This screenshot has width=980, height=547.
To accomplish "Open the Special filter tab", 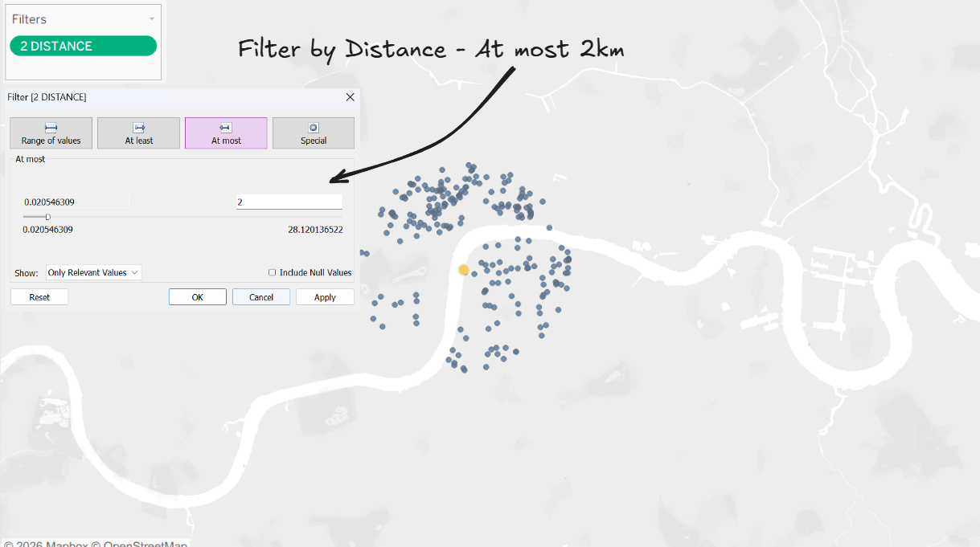I will pos(314,133).
